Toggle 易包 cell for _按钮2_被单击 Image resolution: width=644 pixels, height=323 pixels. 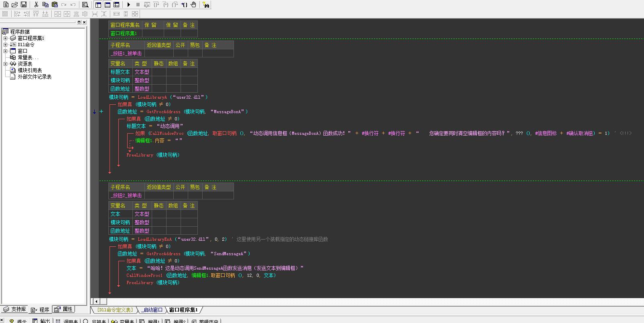[x=195, y=195]
